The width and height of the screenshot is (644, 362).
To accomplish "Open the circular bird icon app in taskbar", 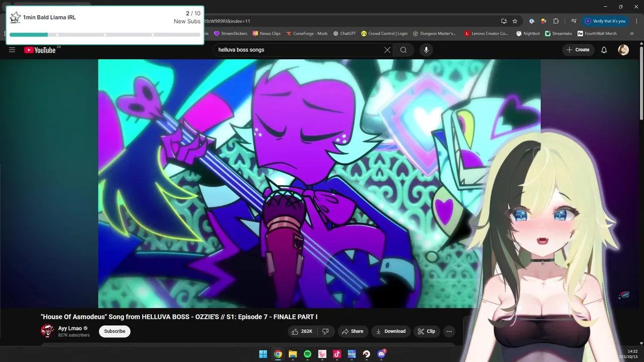I will [x=367, y=354].
